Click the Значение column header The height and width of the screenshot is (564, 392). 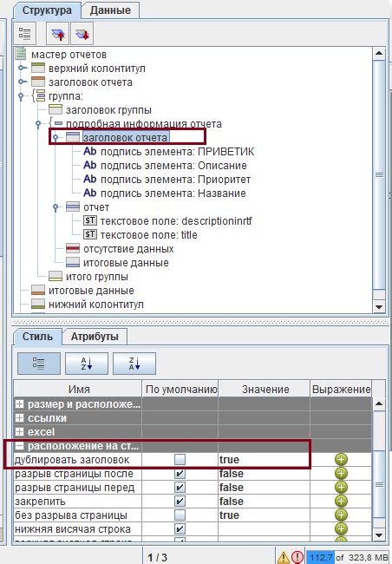265,390
